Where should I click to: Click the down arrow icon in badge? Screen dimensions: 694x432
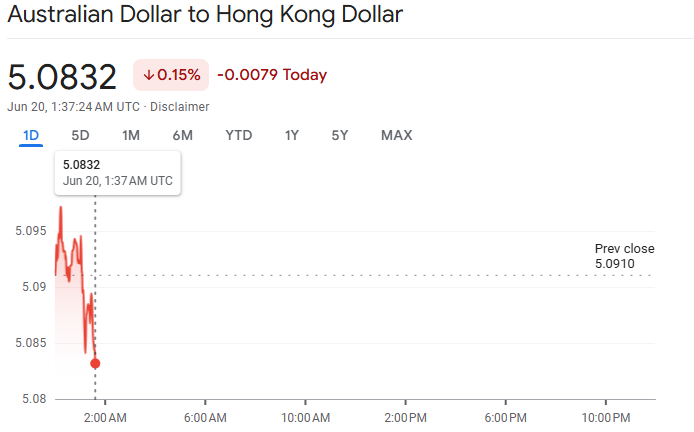click(149, 75)
